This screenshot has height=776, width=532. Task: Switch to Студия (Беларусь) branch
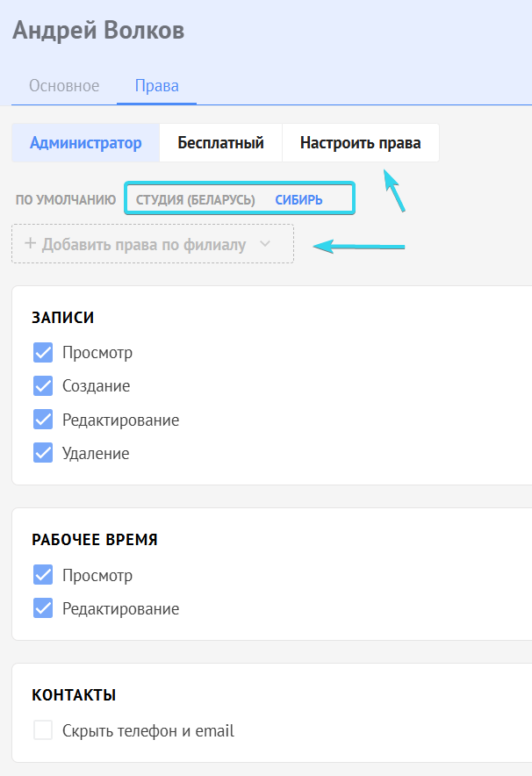(x=196, y=200)
